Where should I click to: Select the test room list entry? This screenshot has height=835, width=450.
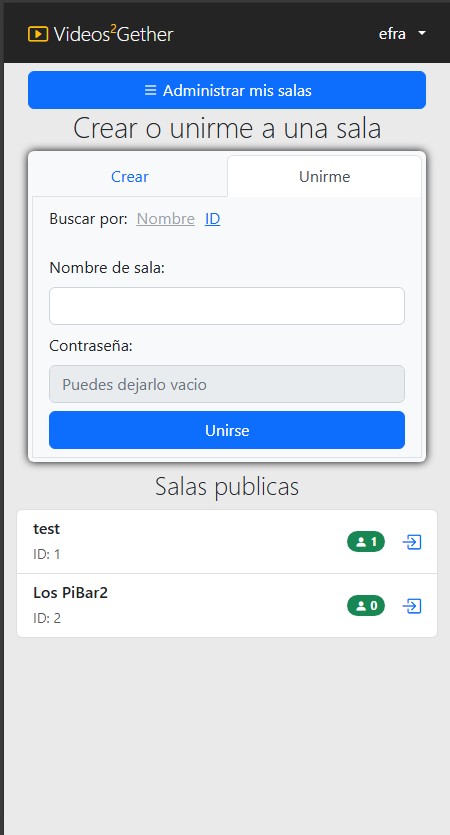(227, 542)
